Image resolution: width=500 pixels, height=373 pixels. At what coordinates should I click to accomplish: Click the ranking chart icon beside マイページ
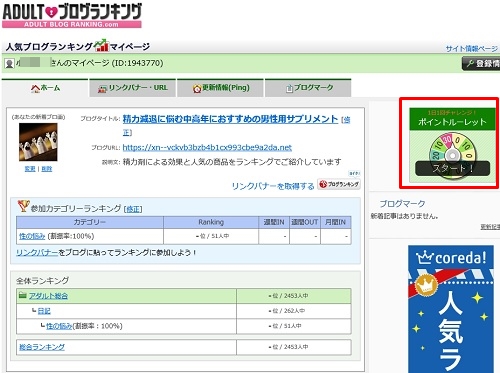tap(102, 46)
